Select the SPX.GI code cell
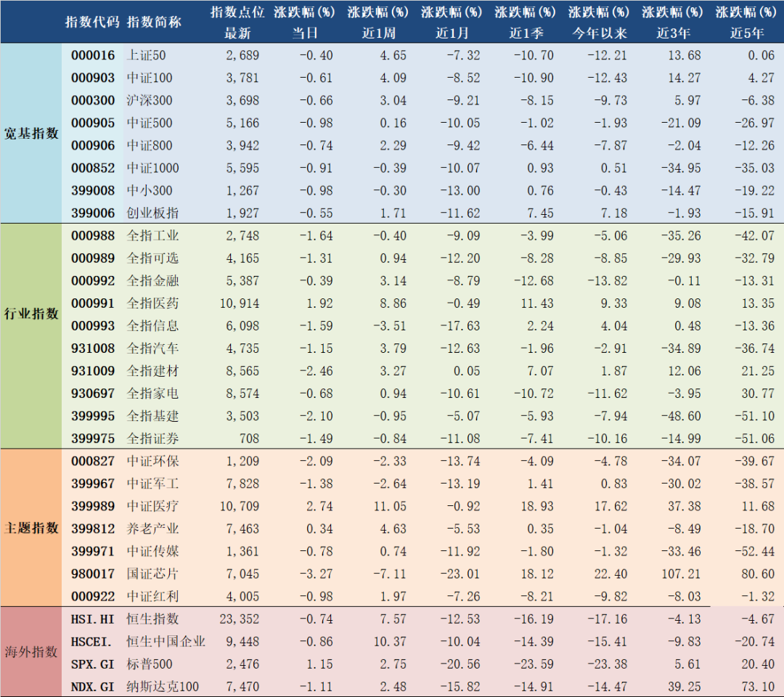This screenshot has height=697, width=784. (x=92, y=664)
